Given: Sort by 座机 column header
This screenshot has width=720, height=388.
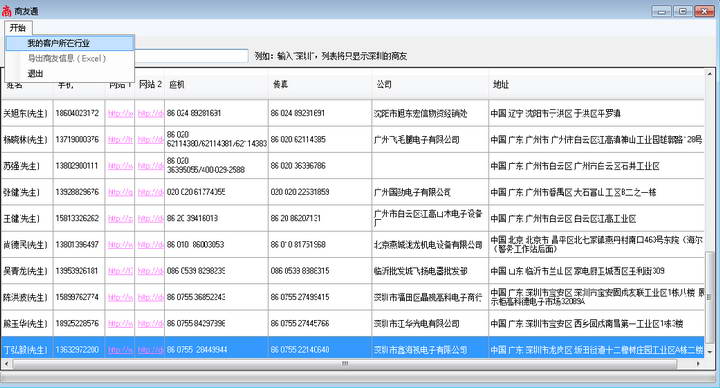Looking at the screenshot, I should click(x=216, y=84).
